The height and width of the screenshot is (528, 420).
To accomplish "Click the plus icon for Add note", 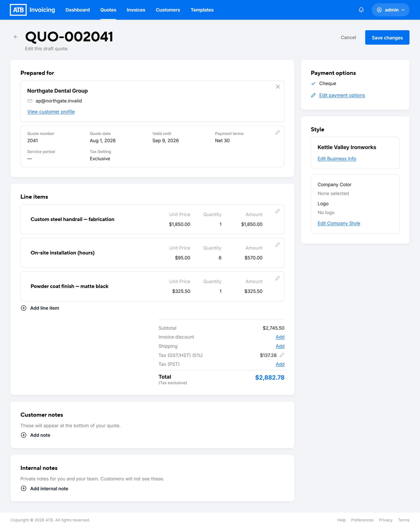I will 23,435.
